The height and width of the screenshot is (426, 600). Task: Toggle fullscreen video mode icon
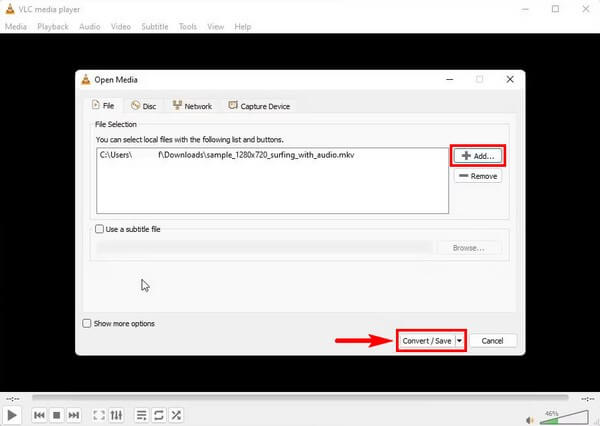99,415
